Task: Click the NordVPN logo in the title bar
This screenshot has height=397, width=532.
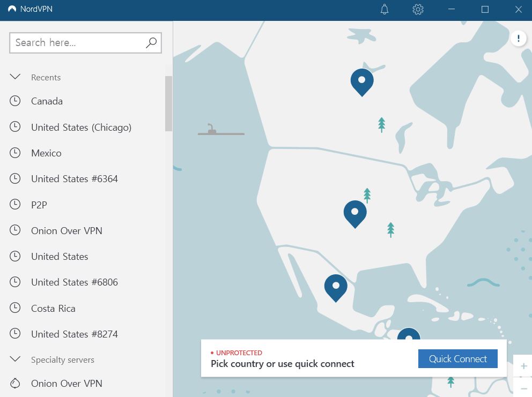Action: click(x=12, y=9)
